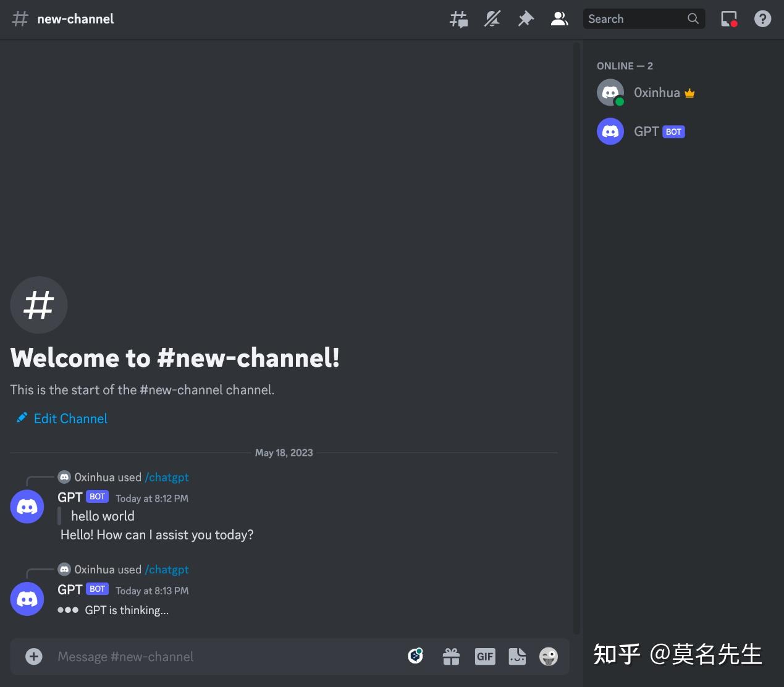
Task: Open the Apps/Activities launcher in the message bar
Action: (416, 656)
